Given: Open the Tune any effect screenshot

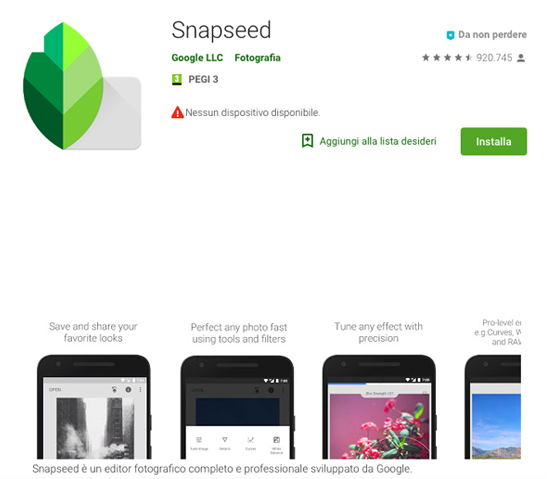Looking at the screenshot, I should point(379,389).
